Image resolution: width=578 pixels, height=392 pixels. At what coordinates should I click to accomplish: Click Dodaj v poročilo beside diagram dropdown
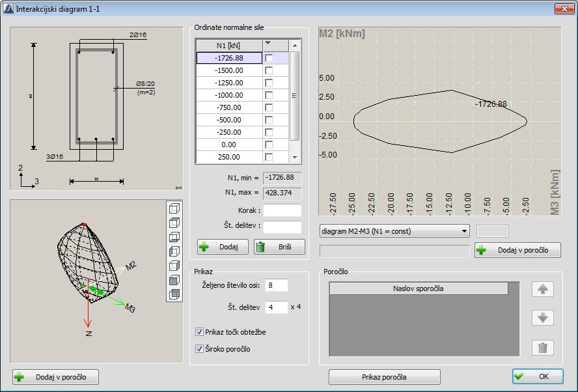point(517,250)
